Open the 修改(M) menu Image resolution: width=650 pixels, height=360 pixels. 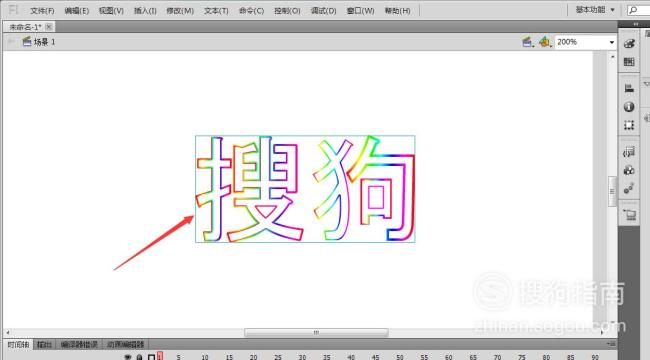point(180,10)
